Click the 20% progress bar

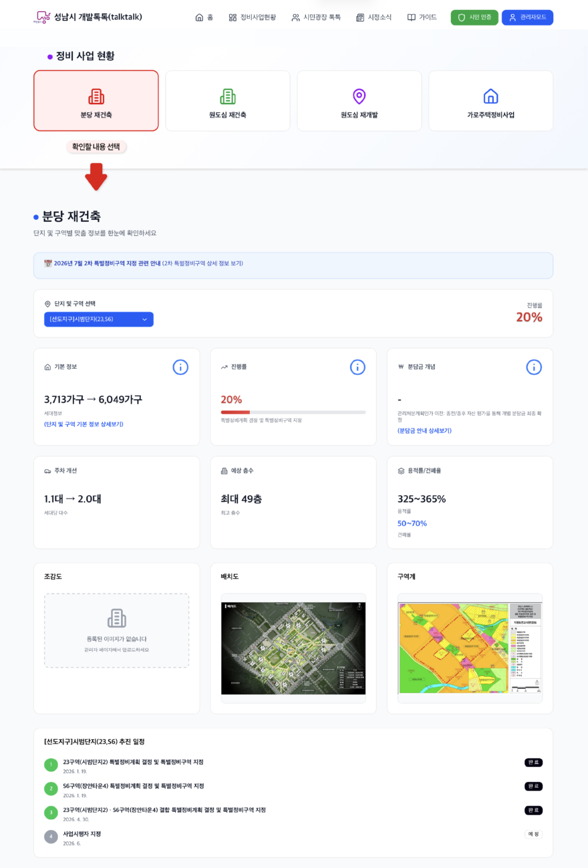(293, 412)
